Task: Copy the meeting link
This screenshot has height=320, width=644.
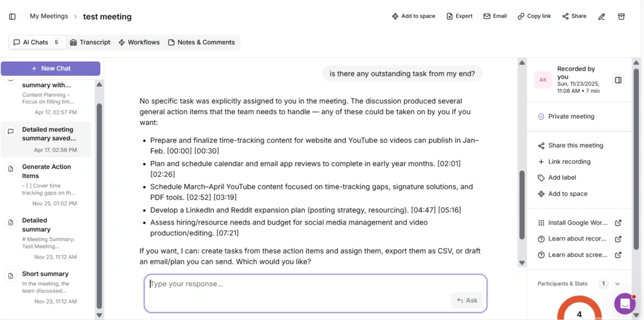Action: [x=534, y=16]
